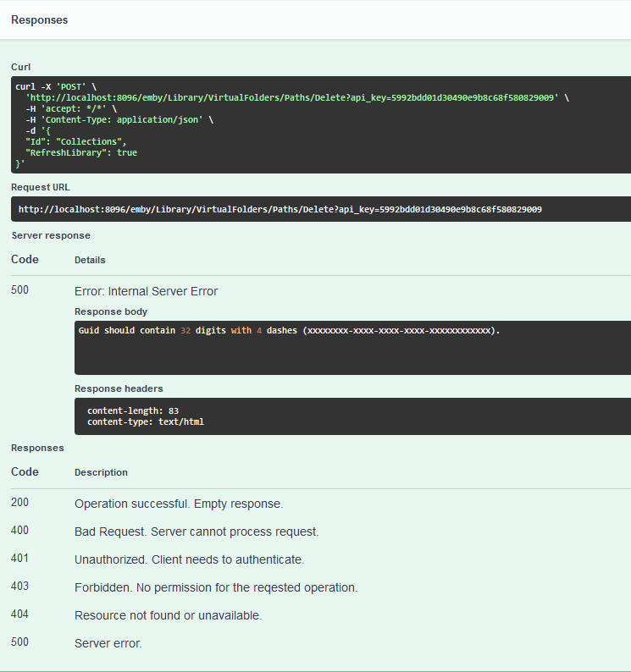Select the 'Resource not found or unavailable' row
Screen dimensions: 631x672
168,615
